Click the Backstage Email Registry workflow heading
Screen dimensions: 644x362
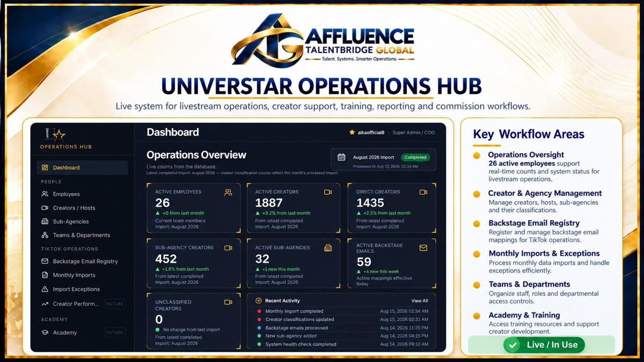coord(534,223)
